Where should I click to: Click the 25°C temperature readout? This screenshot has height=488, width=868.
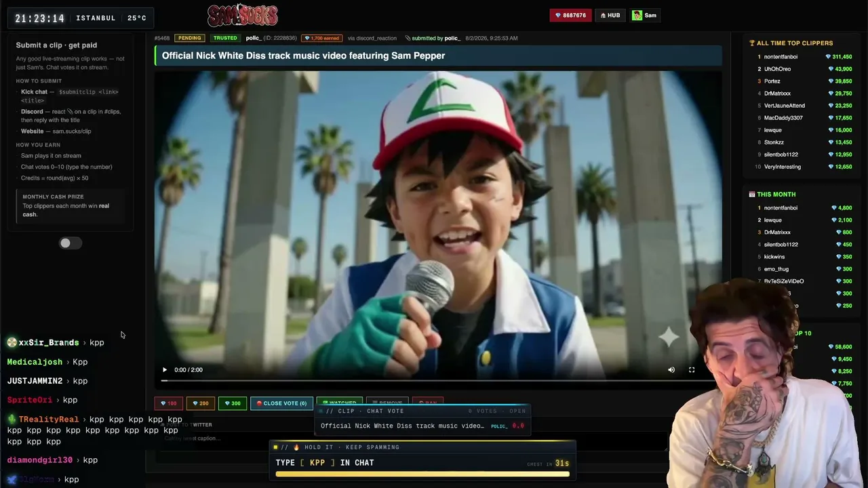pos(137,18)
